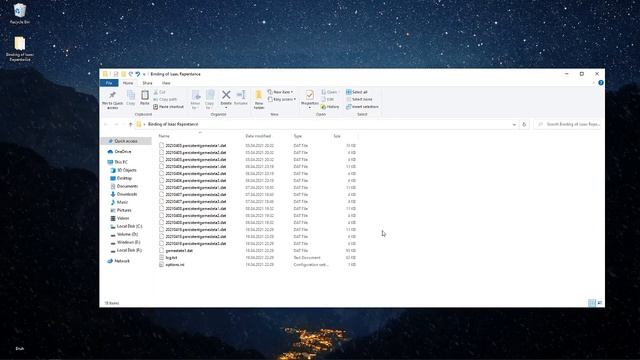The image size is (640, 360).
Task: Click Paste shortcut in the ribbon
Action: point(169,107)
